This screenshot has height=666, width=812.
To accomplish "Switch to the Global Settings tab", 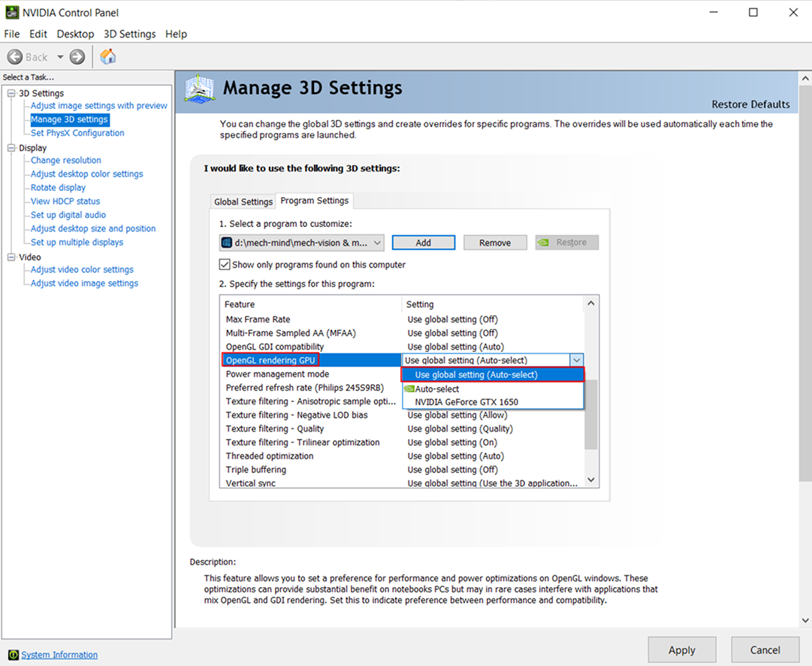I will click(243, 201).
